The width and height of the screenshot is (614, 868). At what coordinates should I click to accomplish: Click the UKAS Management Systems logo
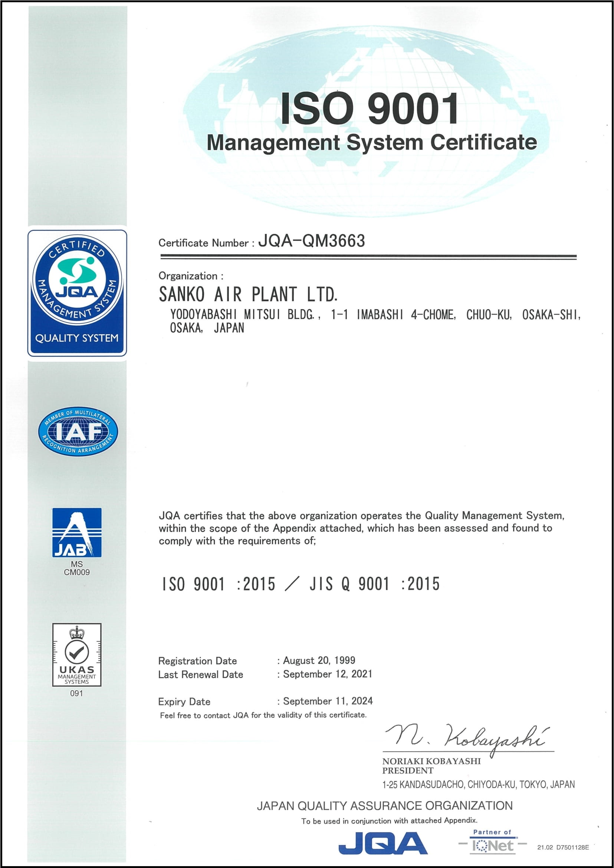[77, 654]
